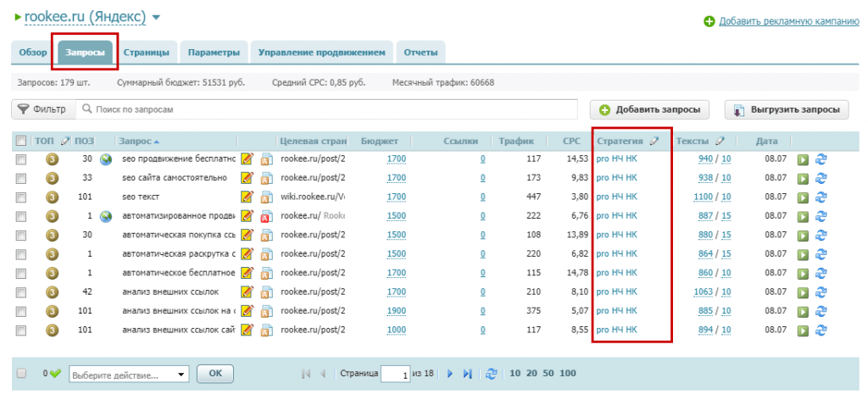Click the refresh icon in 'seo сайта самостоятельно' row
Image resolution: width=868 pixels, height=400 pixels.
click(821, 178)
